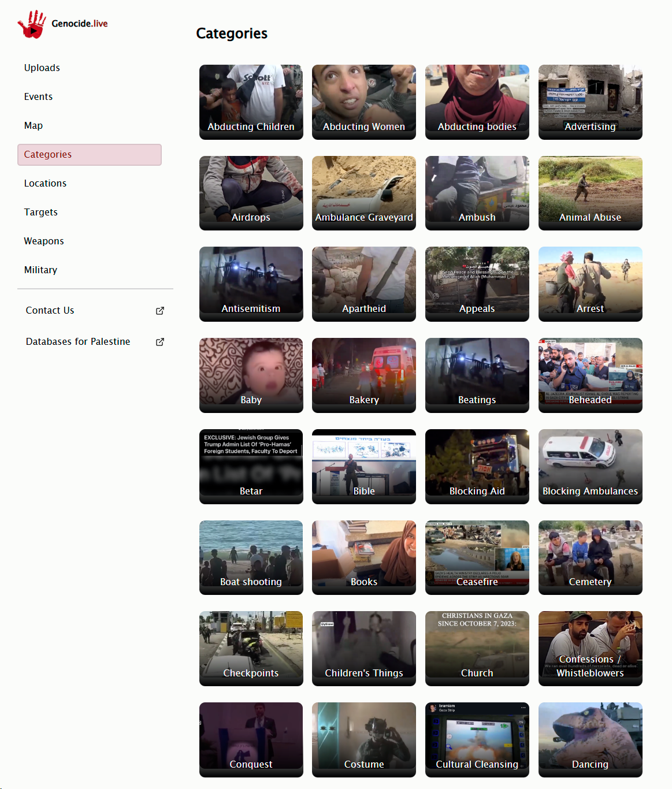Image resolution: width=672 pixels, height=789 pixels.
Task: Click external link icon beside Contact Us
Action: tap(160, 311)
